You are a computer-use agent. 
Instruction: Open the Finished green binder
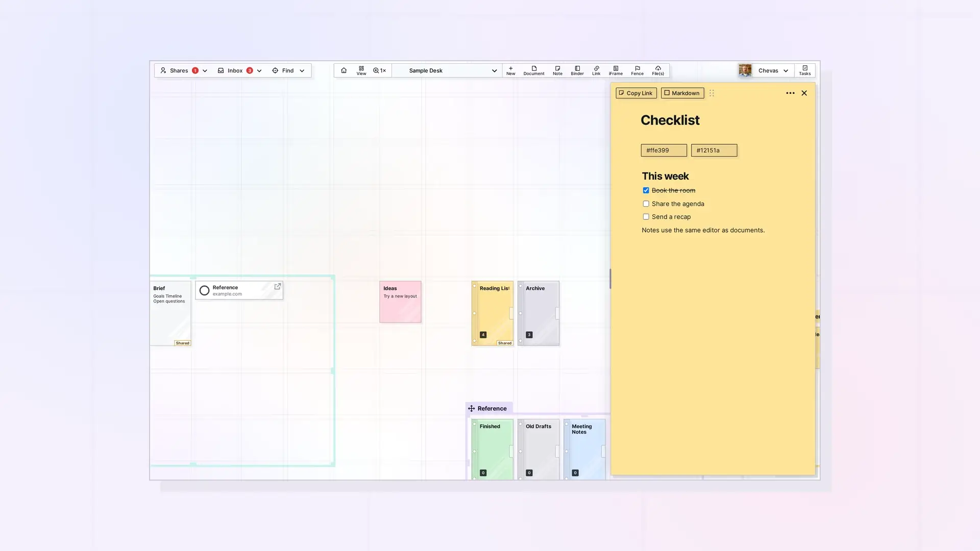(492, 449)
